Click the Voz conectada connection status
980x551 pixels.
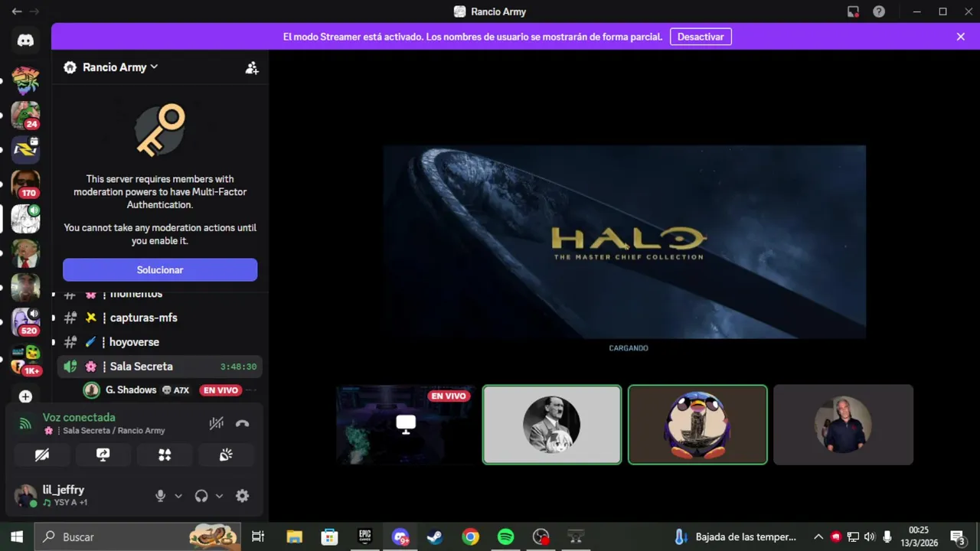pos(79,417)
